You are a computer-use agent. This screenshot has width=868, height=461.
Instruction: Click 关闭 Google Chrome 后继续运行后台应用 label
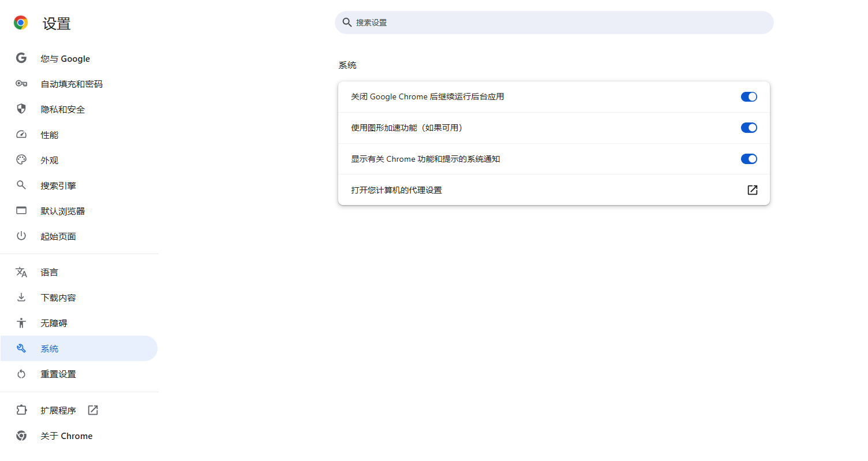[428, 97]
